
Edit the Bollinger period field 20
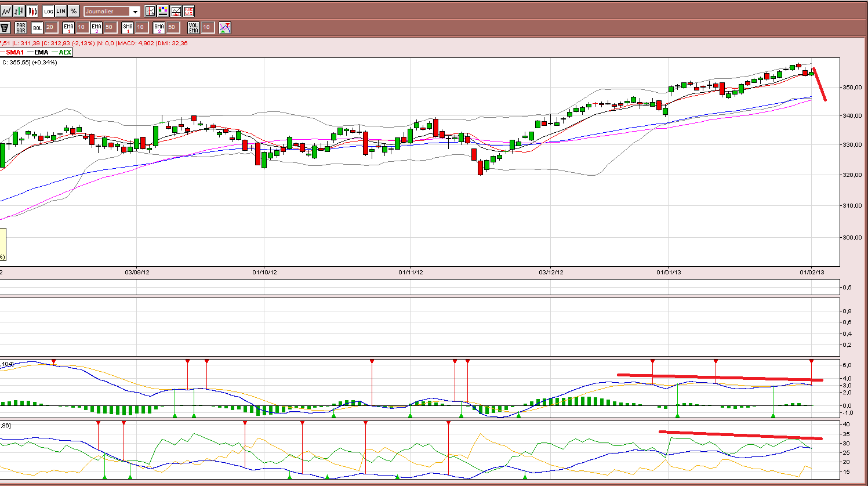pyautogui.click(x=51, y=27)
